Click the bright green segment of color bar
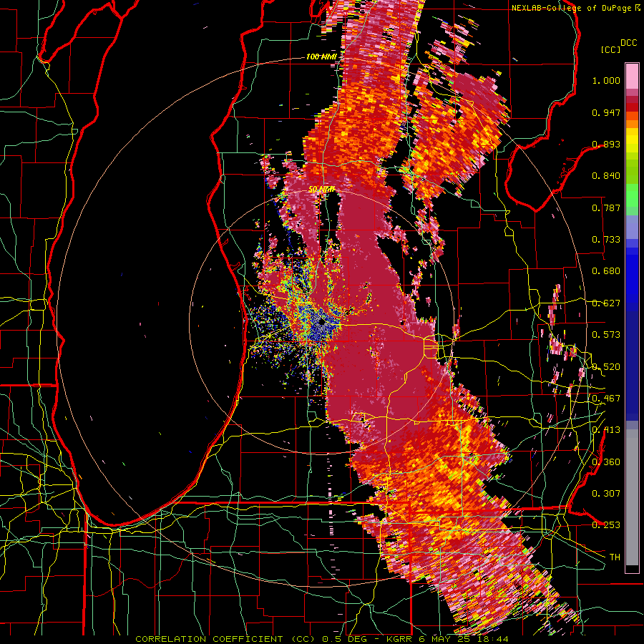The width and height of the screenshot is (644, 644). (x=632, y=195)
